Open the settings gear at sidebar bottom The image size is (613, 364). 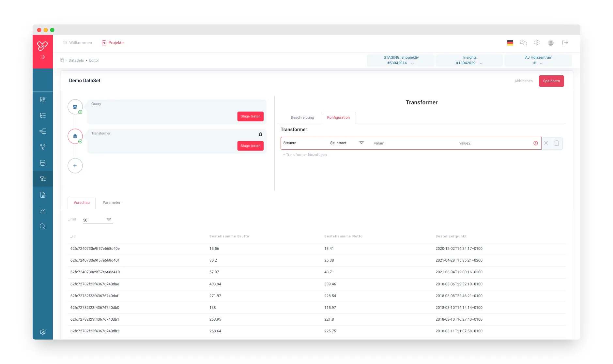coord(43,332)
